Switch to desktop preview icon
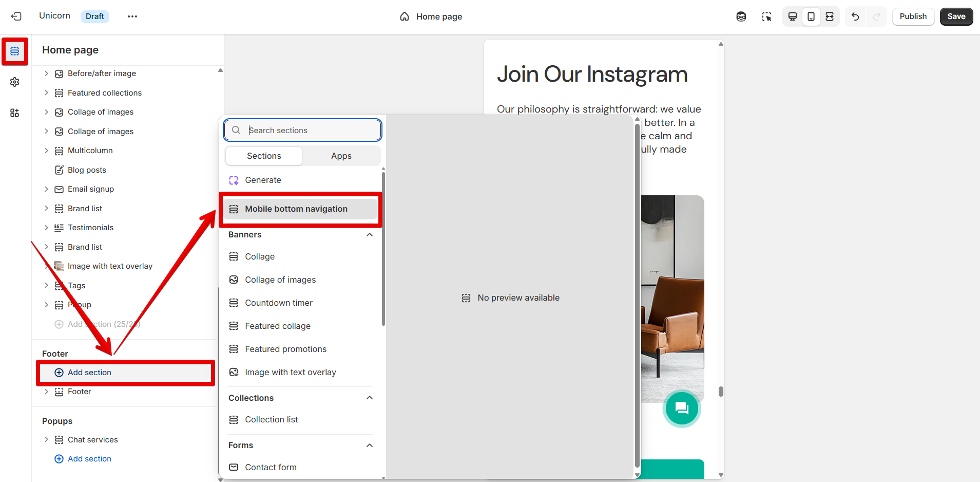Viewport: 980px width, 482px height. pos(793,16)
